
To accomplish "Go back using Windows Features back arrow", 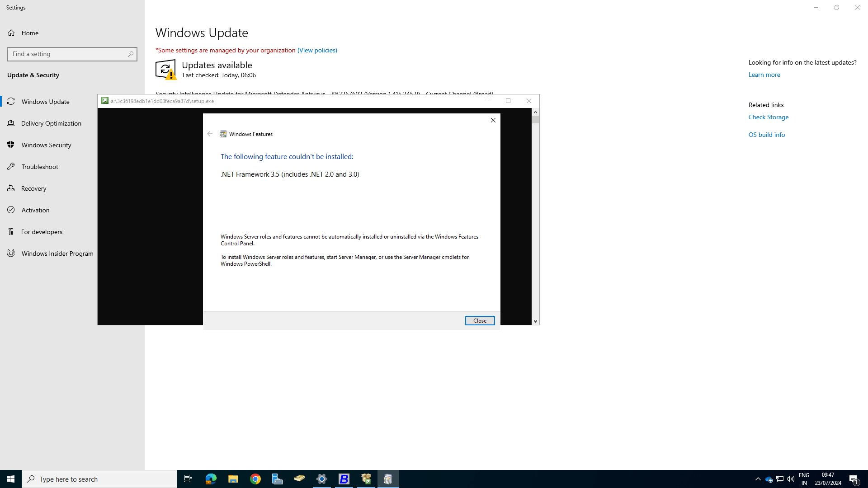I will pyautogui.click(x=210, y=134).
